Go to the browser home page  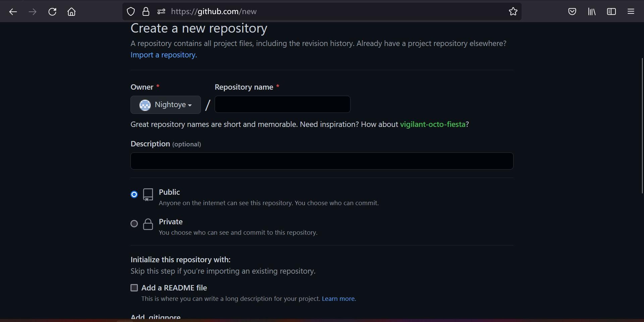(71, 11)
